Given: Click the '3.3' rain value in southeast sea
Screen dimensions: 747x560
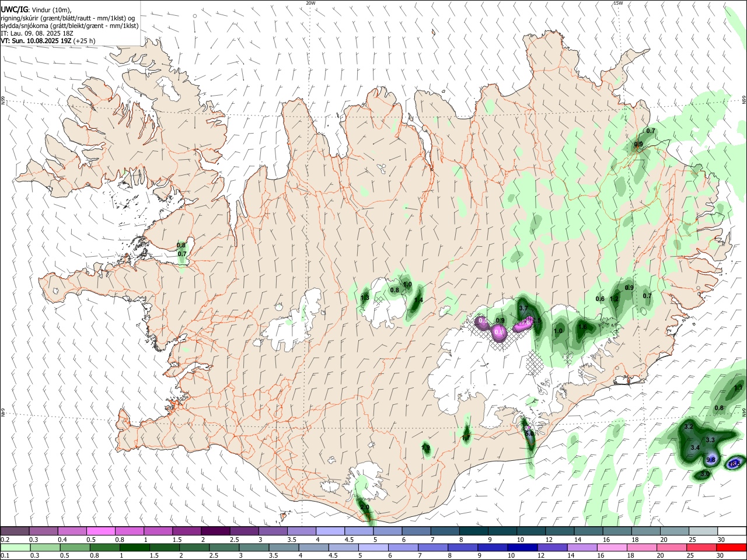Looking at the screenshot, I should [710, 440].
